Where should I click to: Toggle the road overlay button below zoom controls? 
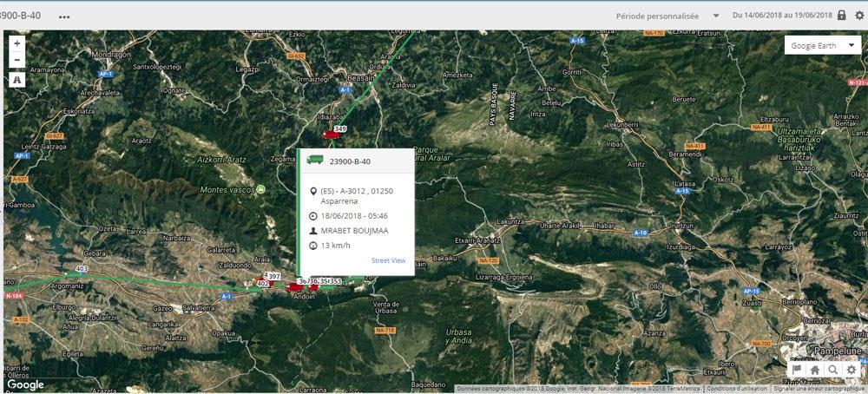(x=17, y=80)
